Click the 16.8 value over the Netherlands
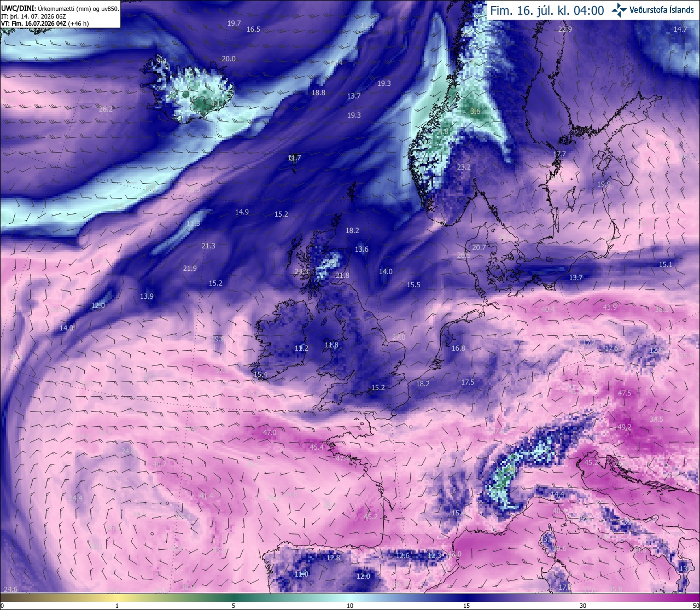This screenshot has width=700, height=610. (x=458, y=348)
